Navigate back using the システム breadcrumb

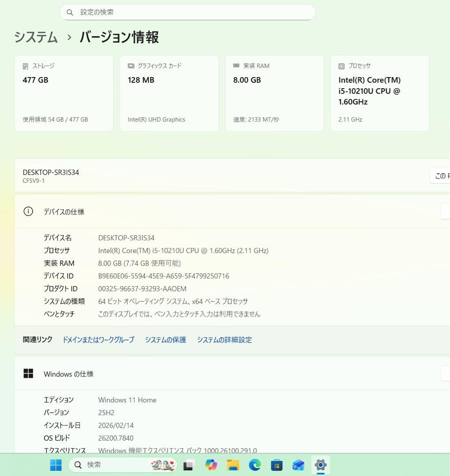point(36,37)
